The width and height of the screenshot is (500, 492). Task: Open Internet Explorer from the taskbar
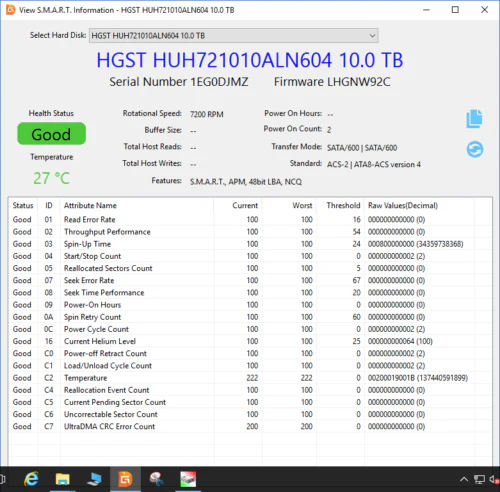coord(31,479)
